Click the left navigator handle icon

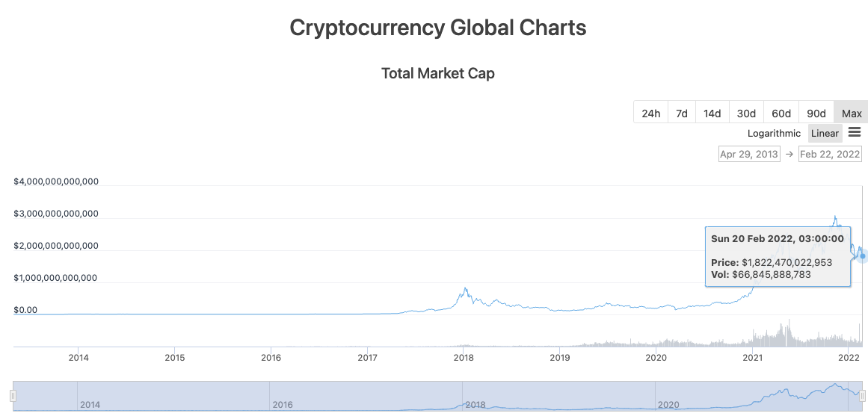coord(13,396)
